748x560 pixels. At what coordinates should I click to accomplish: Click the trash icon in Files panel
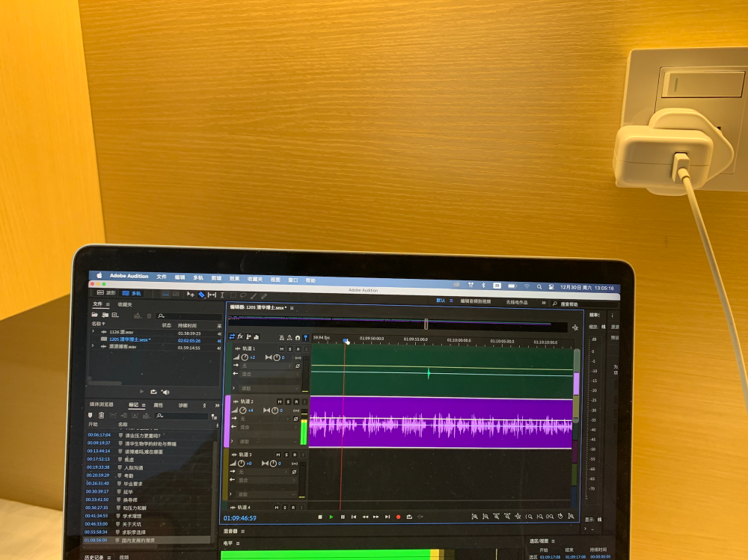point(149,316)
